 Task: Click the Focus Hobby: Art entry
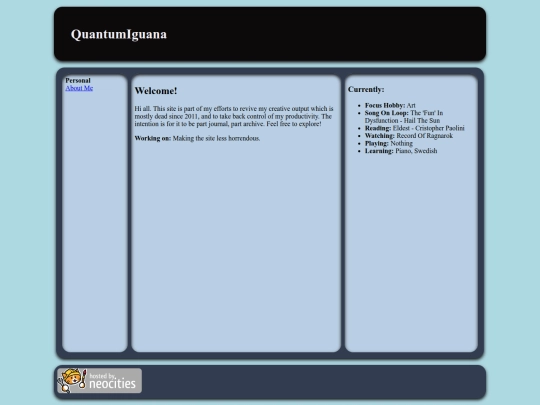coord(390,105)
